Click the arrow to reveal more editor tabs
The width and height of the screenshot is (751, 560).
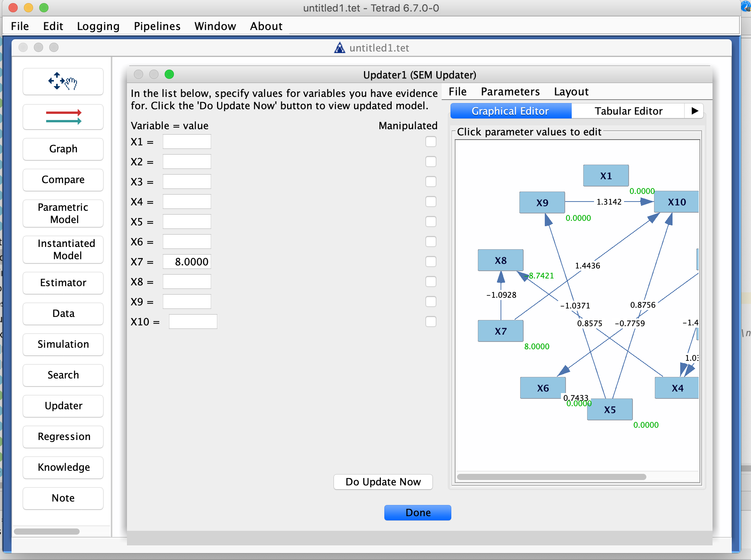(x=694, y=111)
